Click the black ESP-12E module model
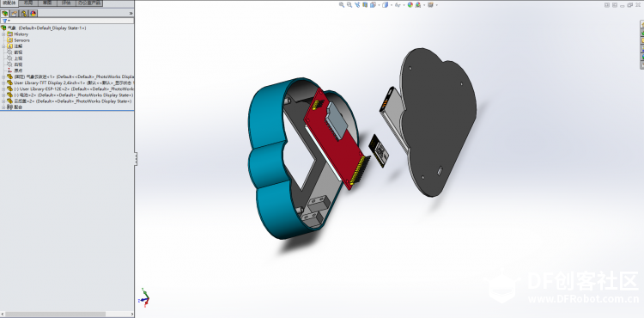Screen dimensions: 644x318 pyautogui.click(x=379, y=150)
